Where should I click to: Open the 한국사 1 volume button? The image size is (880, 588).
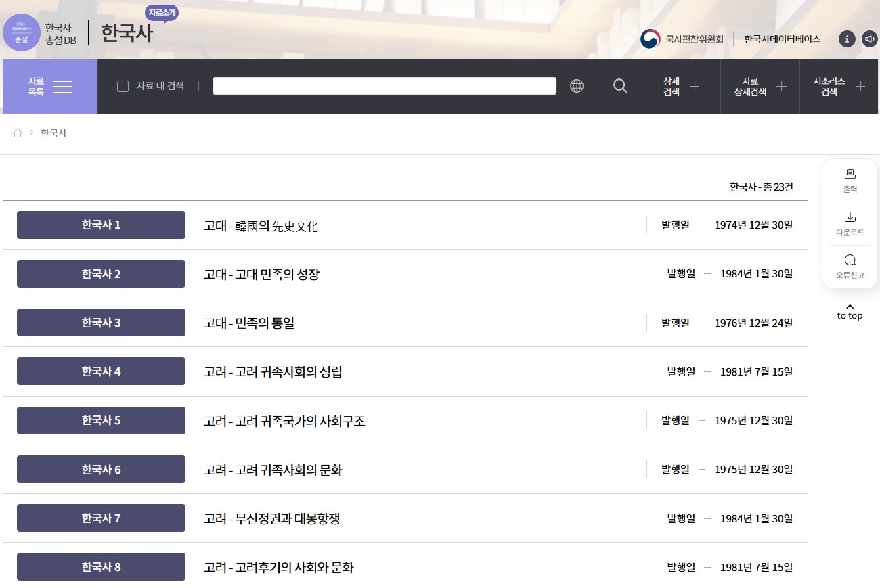point(101,225)
